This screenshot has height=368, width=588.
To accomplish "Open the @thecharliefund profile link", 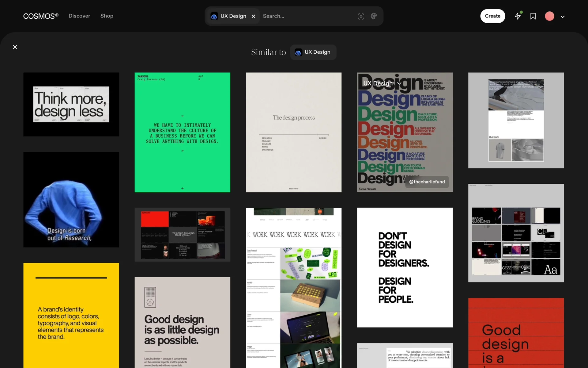I will coord(427,182).
